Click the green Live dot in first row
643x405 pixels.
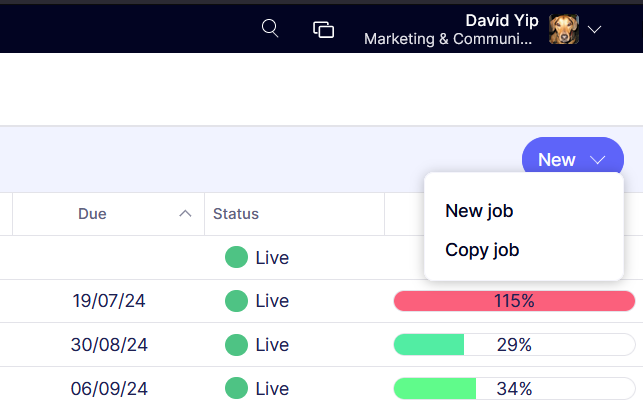[236, 257]
